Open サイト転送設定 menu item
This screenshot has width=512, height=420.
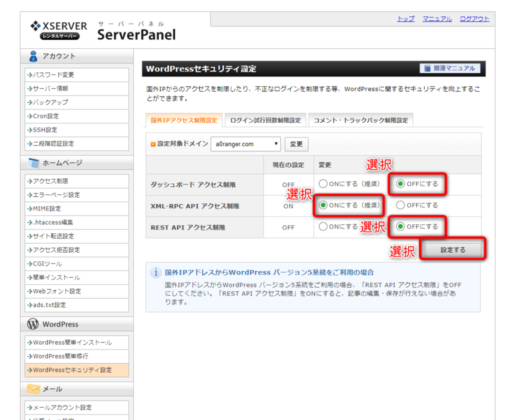coord(76,236)
